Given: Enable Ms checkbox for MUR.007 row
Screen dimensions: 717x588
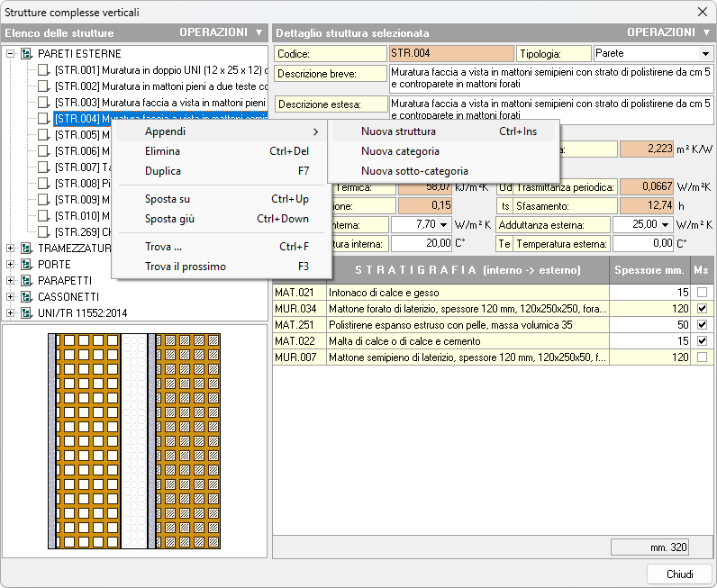Looking at the screenshot, I should (x=702, y=357).
